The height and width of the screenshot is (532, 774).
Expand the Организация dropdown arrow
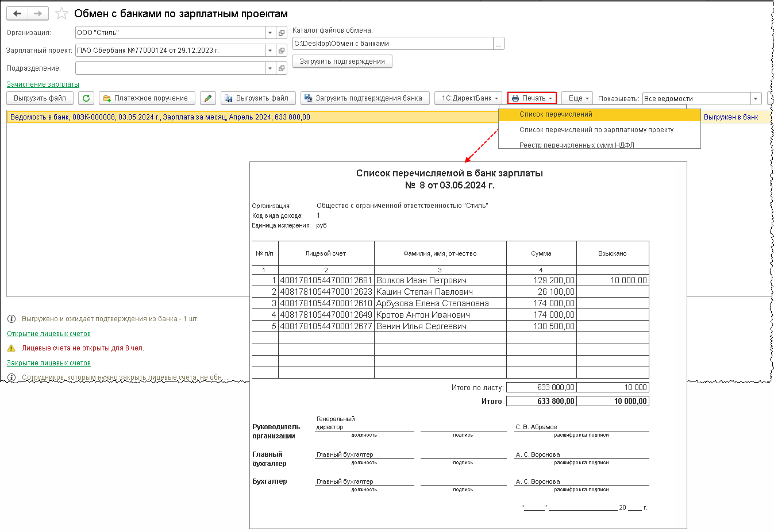pos(270,33)
